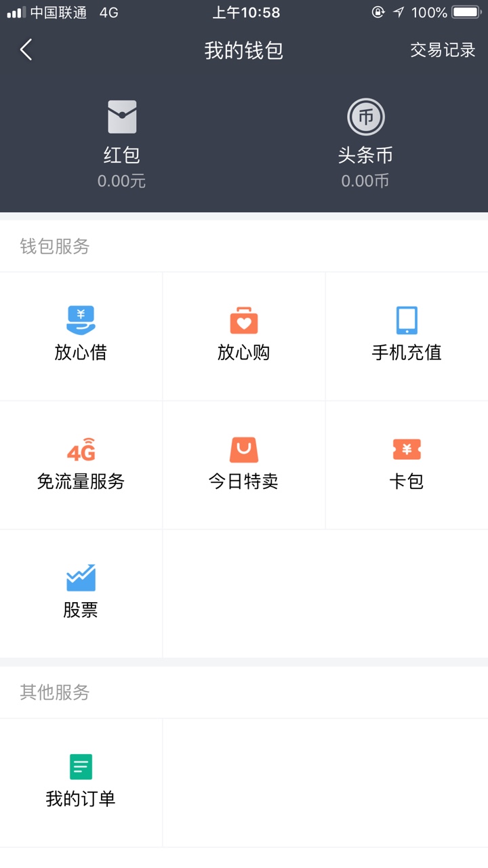This screenshot has width=488, height=868.
Task: Open the 今日特卖 bag icon
Action: 244,450
